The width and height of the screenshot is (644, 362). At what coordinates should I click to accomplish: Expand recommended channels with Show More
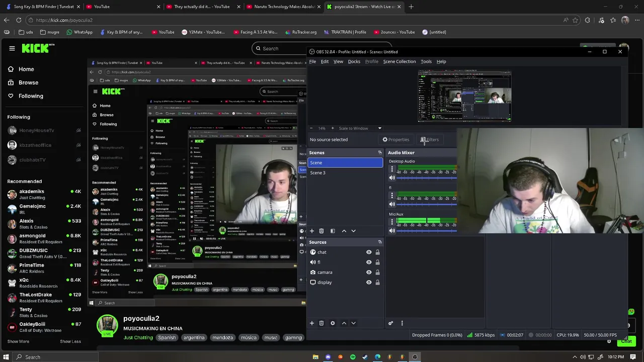click(x=18, y=341)
